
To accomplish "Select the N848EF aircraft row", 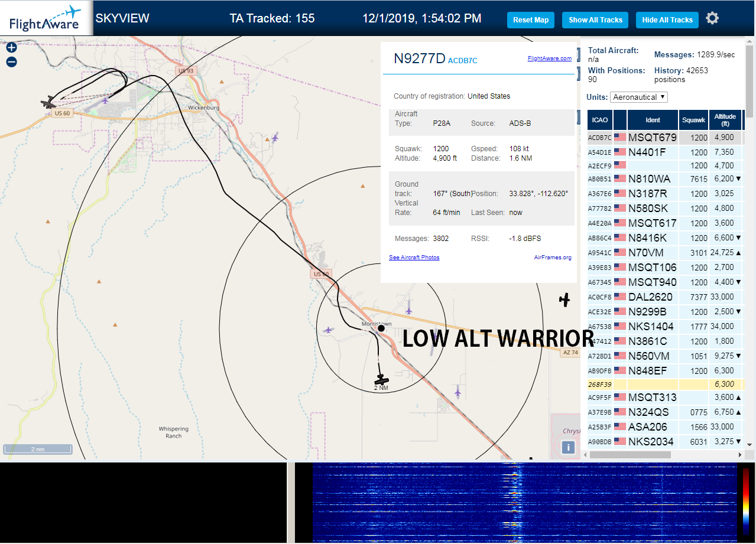I will coord(664,370).
